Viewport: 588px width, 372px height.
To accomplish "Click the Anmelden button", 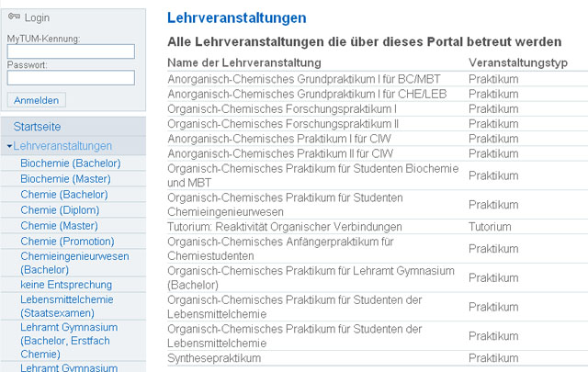I will point(37,100).
